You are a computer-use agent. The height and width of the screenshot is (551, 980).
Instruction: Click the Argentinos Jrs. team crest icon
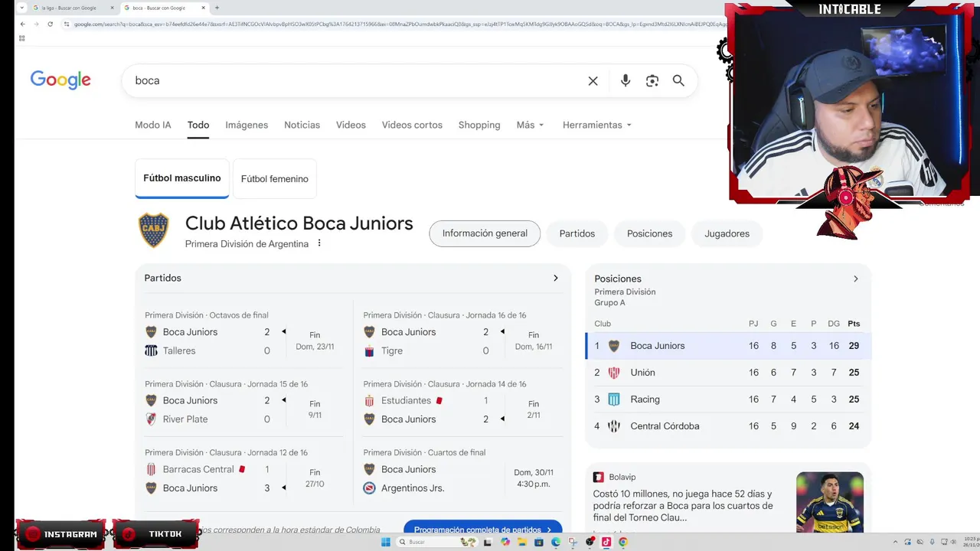369,488
